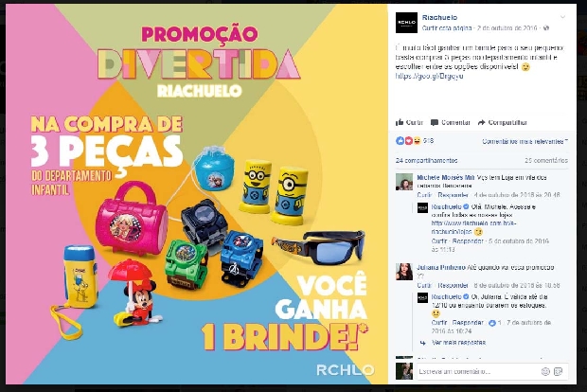Screen dimensions: 587x392
Task: Open the 25 comentários link
Action: pos(546,160)
